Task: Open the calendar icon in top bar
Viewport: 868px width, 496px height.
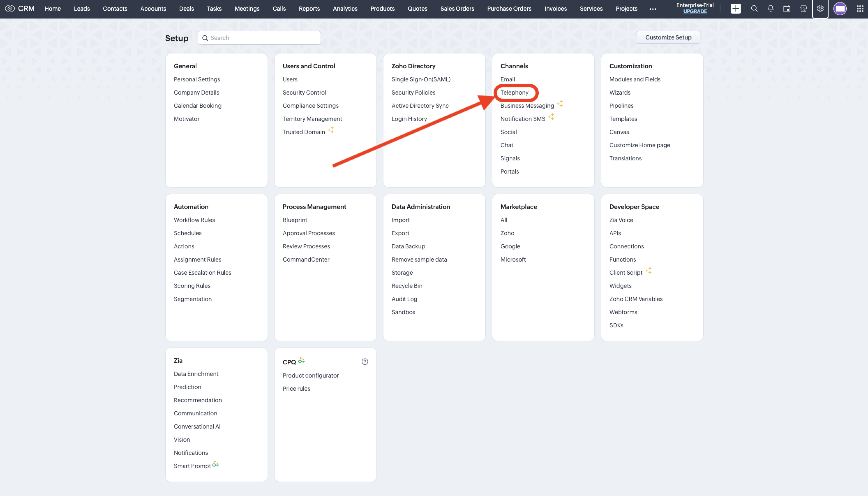Action: 787,8
